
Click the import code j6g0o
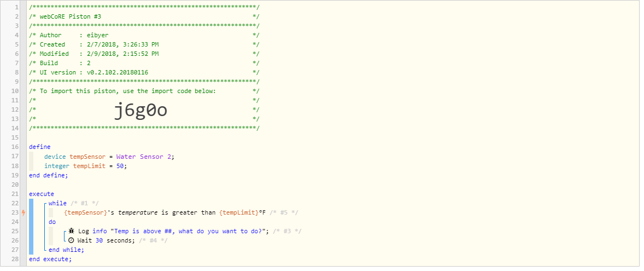pyautogui.click(x=140, y=110)
